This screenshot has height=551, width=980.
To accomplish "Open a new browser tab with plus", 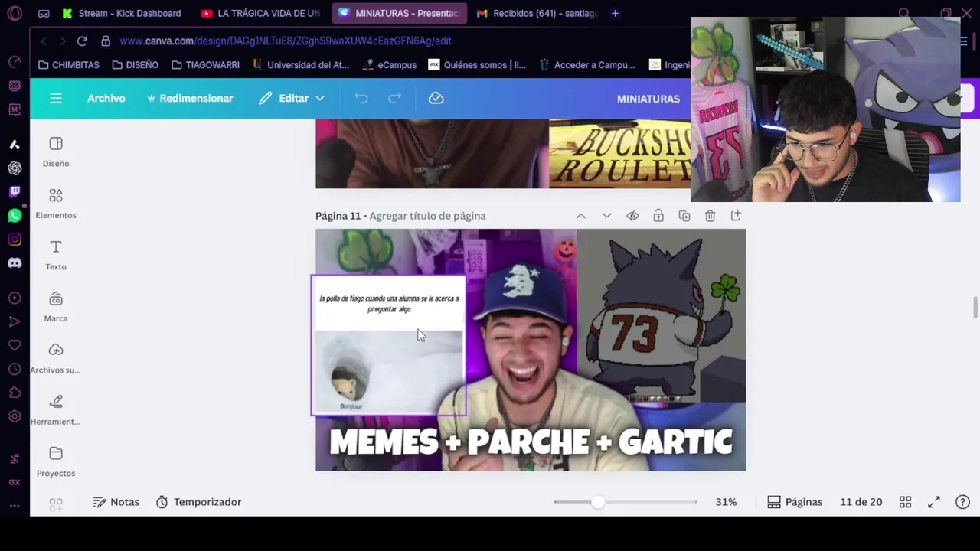I will click(x=615, y=13).
